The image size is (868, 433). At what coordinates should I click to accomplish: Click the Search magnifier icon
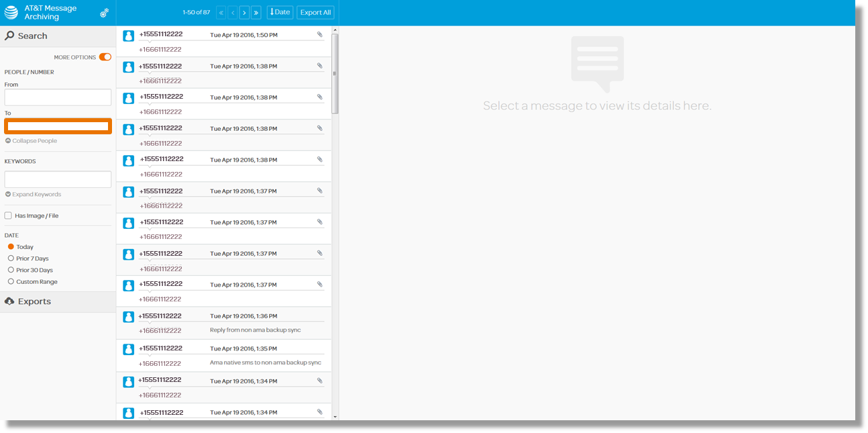(9, 36)
